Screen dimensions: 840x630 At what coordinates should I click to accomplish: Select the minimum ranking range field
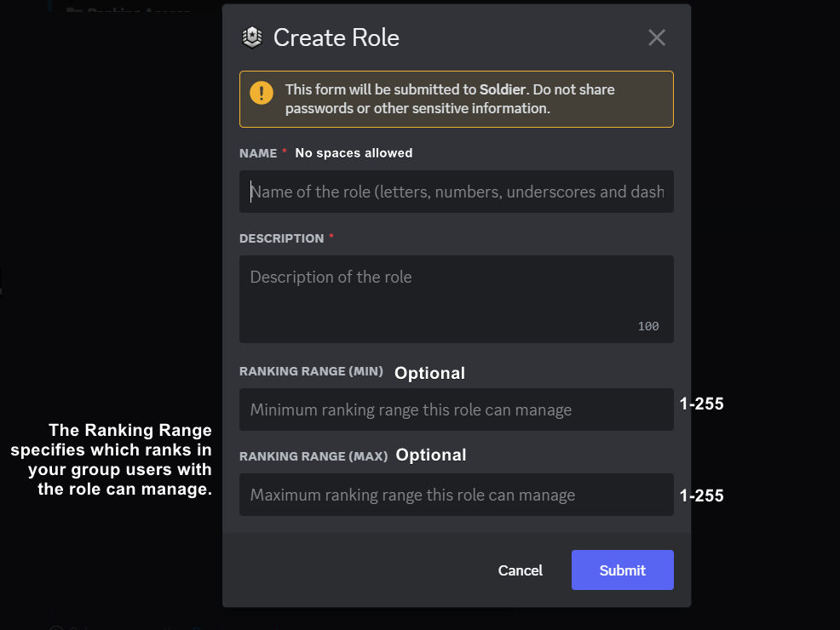(457, 409)
